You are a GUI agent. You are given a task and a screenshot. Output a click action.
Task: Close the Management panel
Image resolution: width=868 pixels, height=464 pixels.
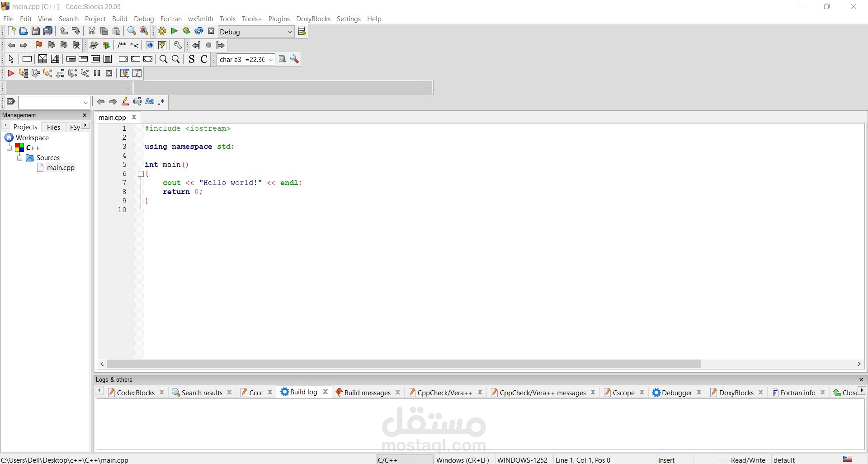(x=85, y=115)
